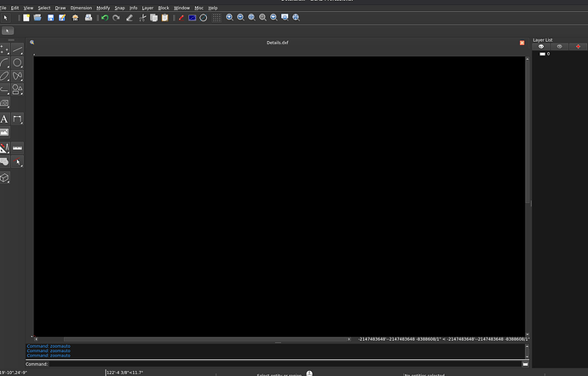The image size is (588, 376).
Task: Open the isometric projection cube tool
Action: tap(4, 177)
